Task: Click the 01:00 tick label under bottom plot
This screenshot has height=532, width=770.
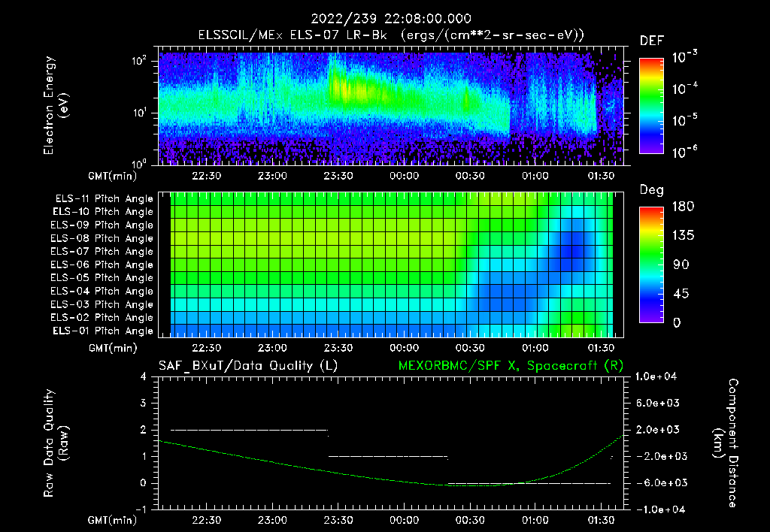Action: tap(535, 520)
